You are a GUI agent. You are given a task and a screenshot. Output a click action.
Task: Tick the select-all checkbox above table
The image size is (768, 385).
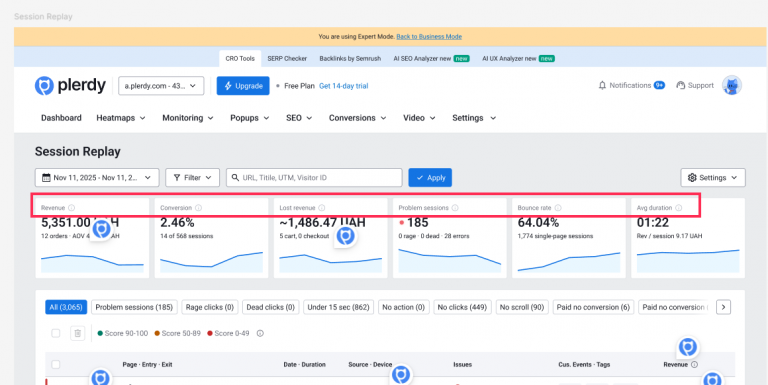[56, 333]
